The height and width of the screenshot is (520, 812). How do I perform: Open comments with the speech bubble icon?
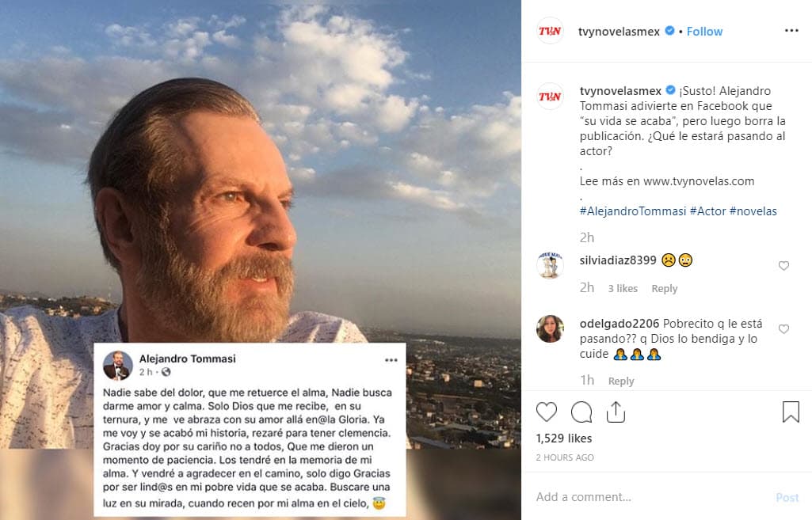point(581,412)
